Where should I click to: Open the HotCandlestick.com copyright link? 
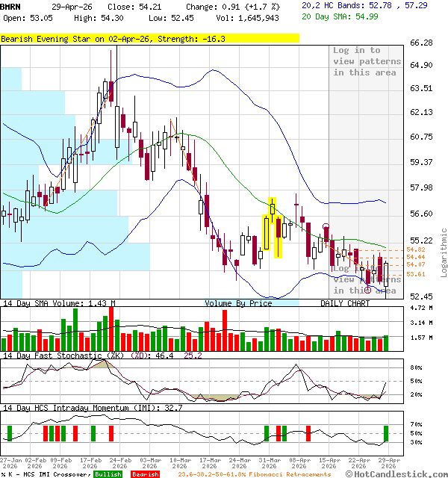pyautogui.click(x=399, y=474)
